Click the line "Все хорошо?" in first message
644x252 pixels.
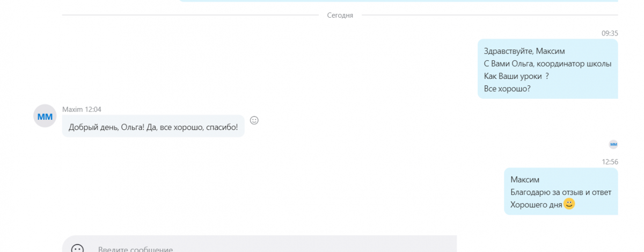pos(507,89)
